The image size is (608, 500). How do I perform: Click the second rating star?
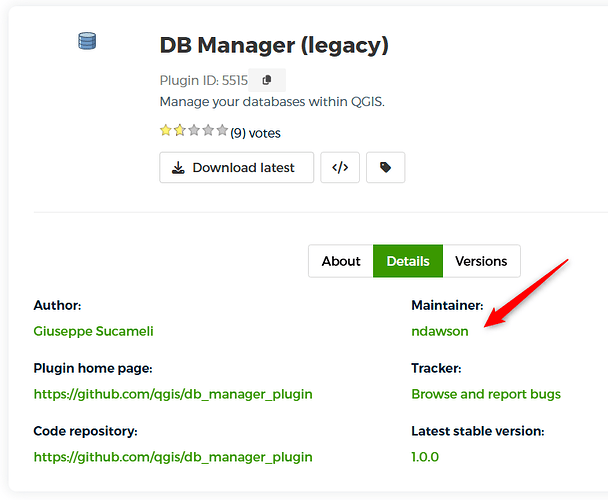coord(180,130)
